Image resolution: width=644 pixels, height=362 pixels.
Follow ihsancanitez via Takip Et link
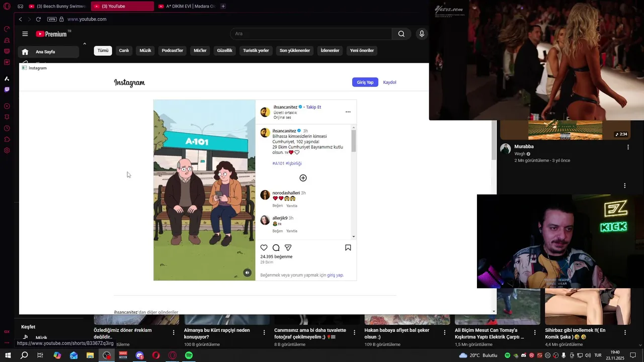coord(313,107)
